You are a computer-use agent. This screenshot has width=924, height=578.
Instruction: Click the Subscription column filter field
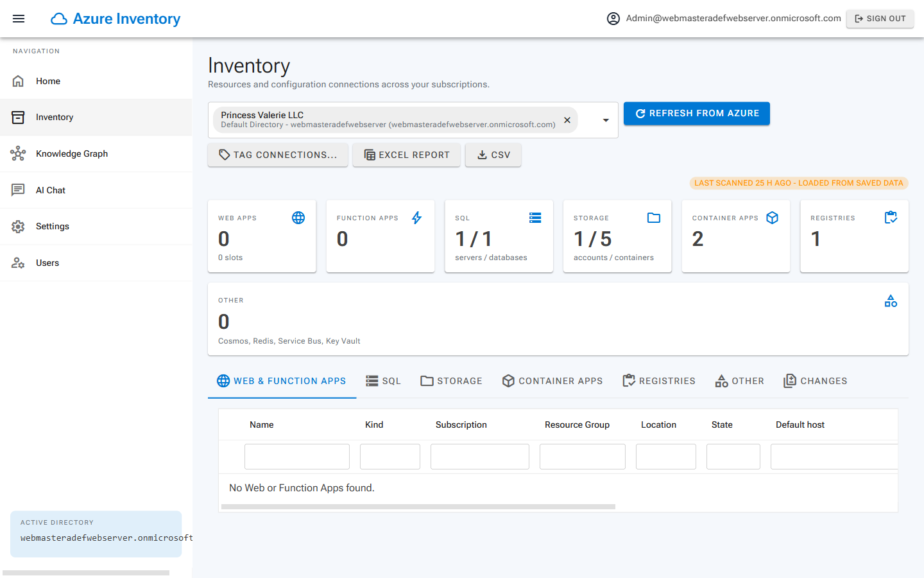coord(480,457)
